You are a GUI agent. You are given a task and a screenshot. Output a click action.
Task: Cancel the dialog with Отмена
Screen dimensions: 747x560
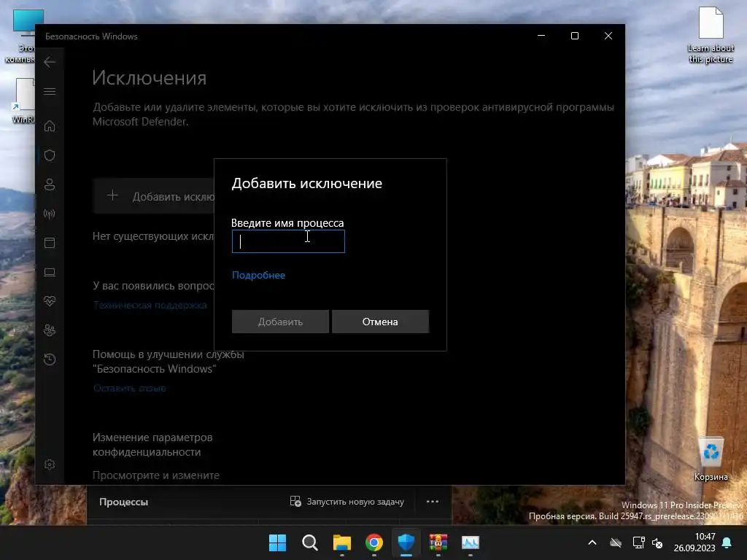380,322
